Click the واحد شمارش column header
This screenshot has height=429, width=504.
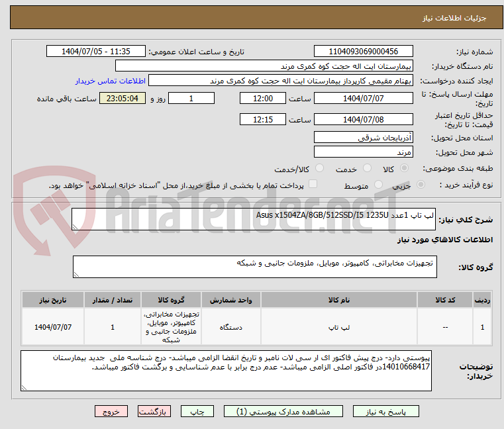click(230, 300)
